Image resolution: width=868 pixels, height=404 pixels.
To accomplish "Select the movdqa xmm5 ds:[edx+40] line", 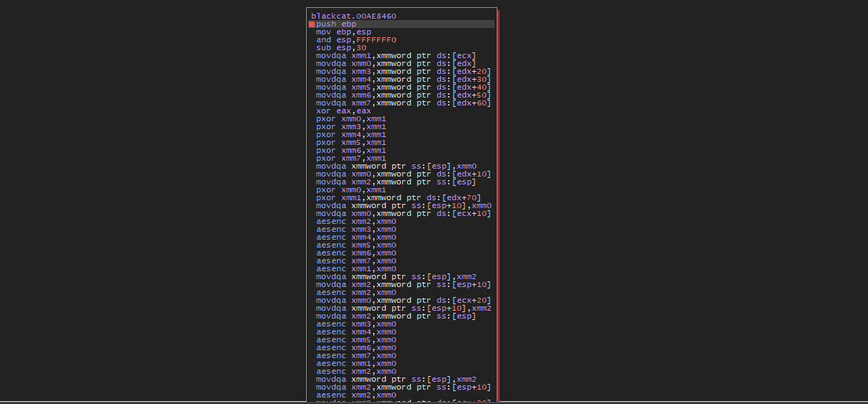I will pos(403,88).
